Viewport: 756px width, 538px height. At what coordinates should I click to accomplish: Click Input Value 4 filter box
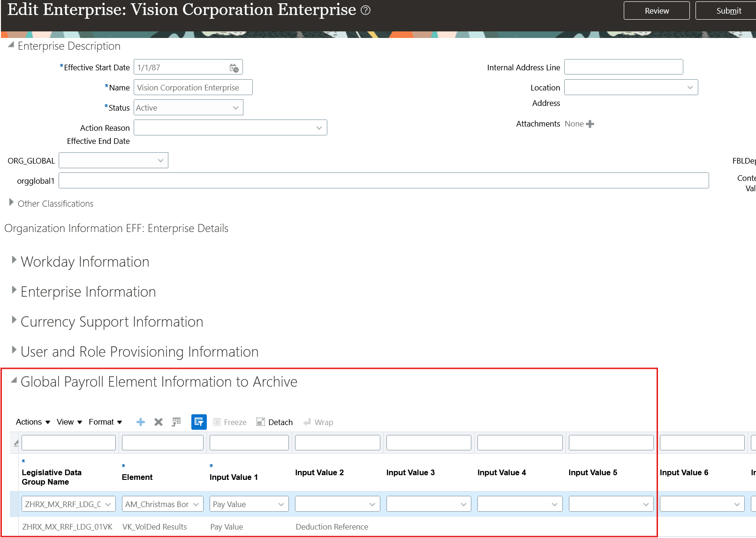coord(520,443)
